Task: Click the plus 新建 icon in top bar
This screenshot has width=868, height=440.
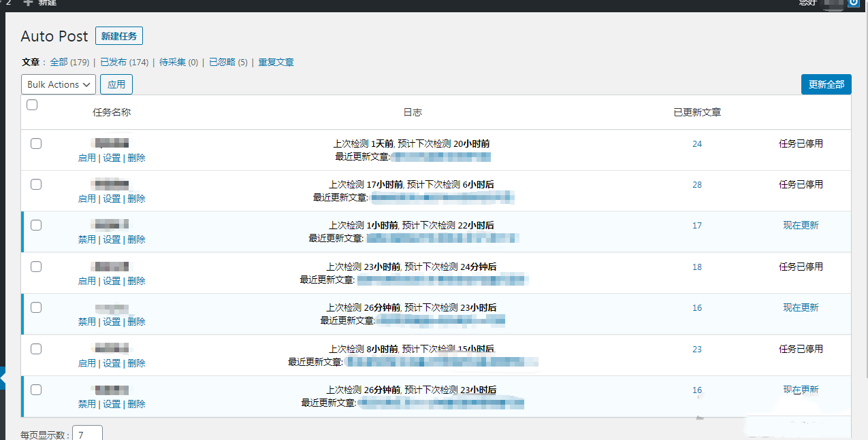Action: tap(28, 3)
